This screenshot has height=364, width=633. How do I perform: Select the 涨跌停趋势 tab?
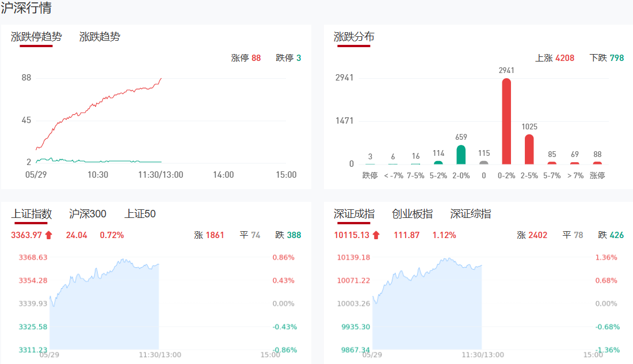[x=36, y=37]
